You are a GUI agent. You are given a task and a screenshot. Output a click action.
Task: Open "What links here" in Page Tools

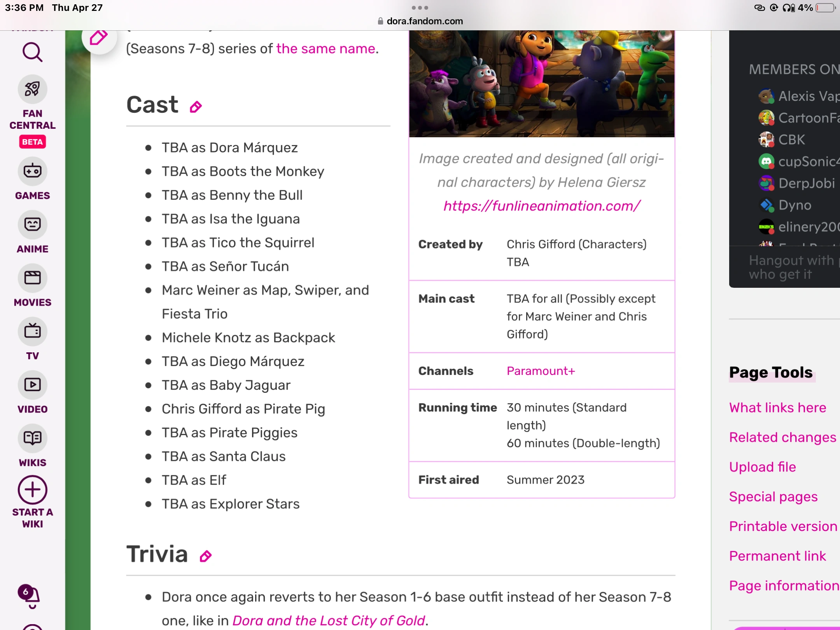click(x=777, y=407)
